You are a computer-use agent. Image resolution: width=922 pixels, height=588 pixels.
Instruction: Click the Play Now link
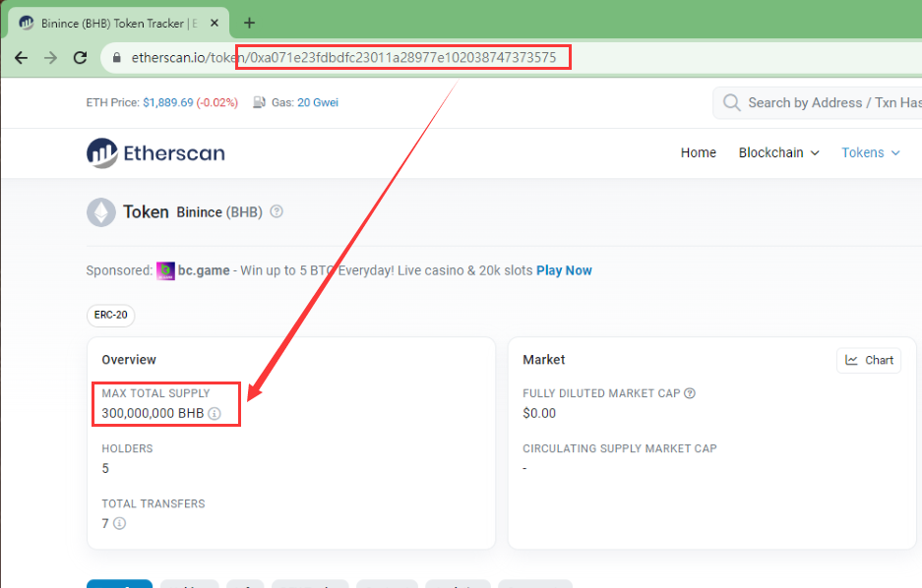point(564,270)
